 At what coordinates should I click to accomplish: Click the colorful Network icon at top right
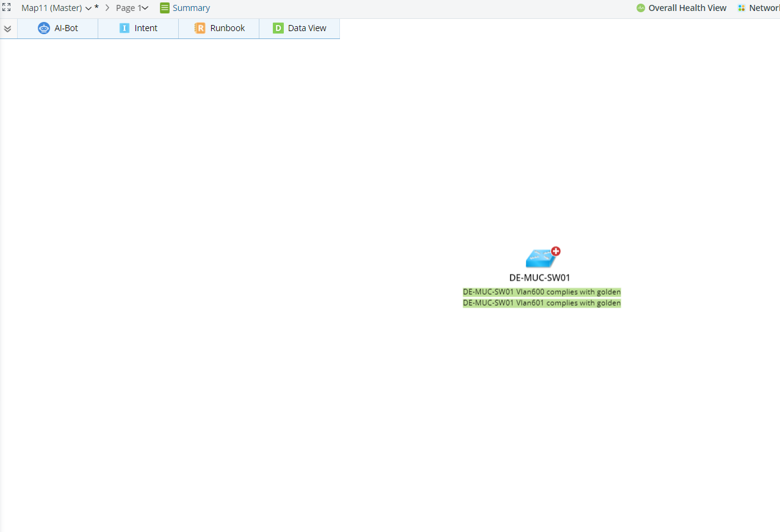[x=741, y=8]
